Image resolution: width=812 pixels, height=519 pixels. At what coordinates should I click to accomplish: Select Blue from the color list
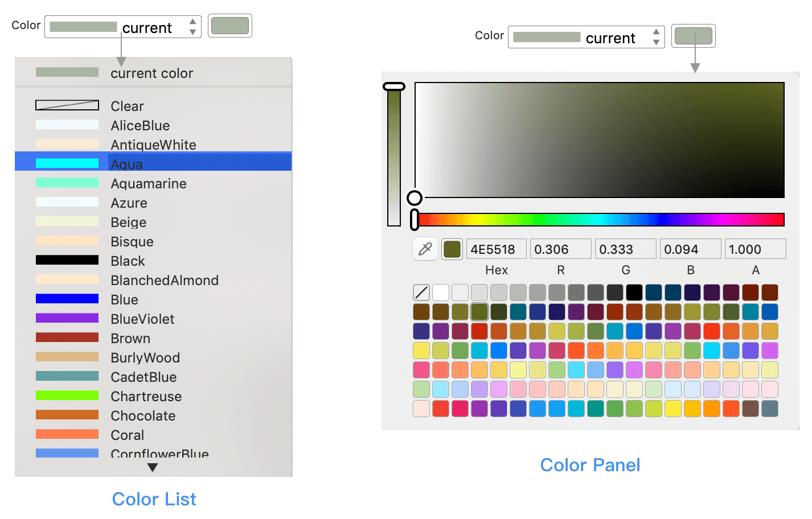pyautogui.click(x=153, y=299)
